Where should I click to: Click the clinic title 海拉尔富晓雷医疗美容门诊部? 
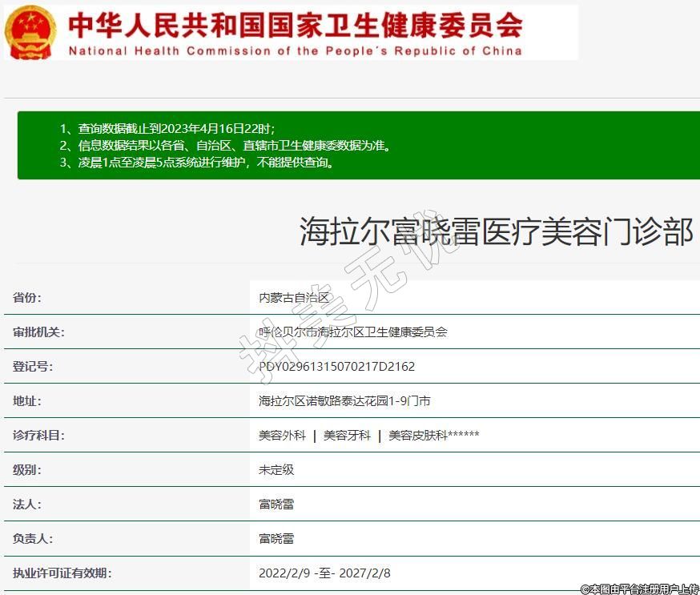[x=496, y=231]
